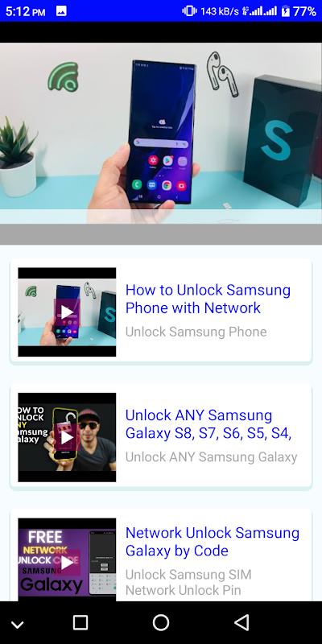Select the 'Unlock ANY Samsung Galaxy' gray subtitle

click(211, 456)
